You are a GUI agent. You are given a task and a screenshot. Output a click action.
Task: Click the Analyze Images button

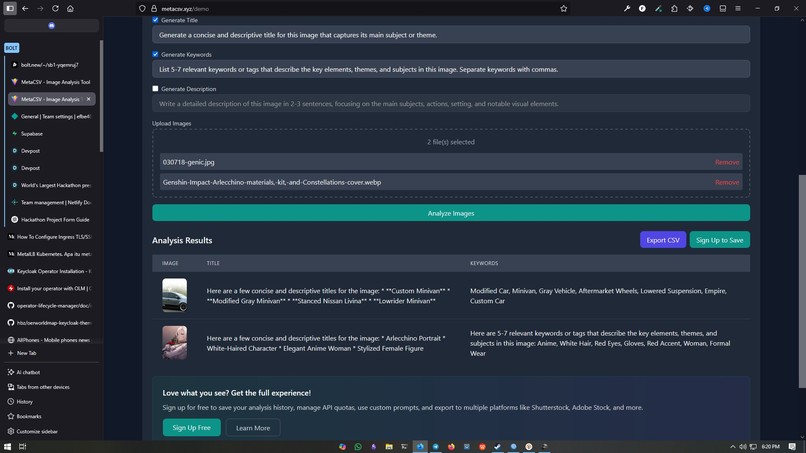(451, 213)
